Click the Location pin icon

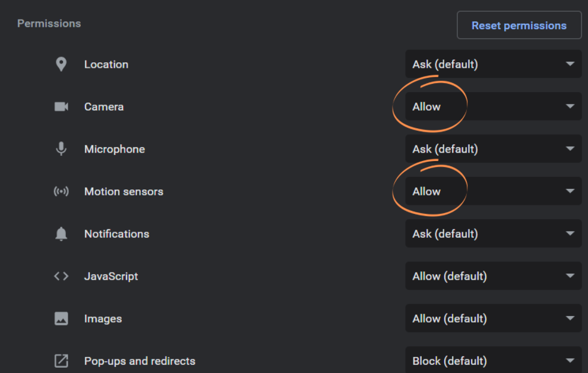[61, 64]
